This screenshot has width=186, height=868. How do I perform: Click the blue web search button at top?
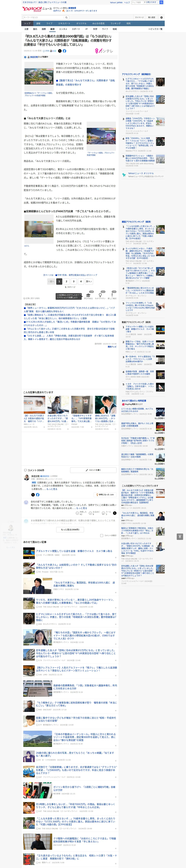(161, 2)
